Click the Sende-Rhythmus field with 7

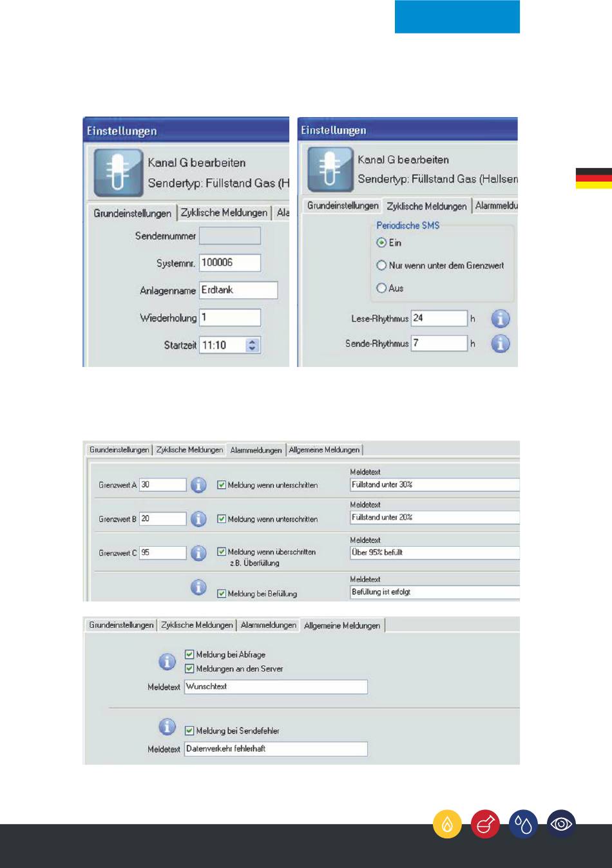[439, 343]
